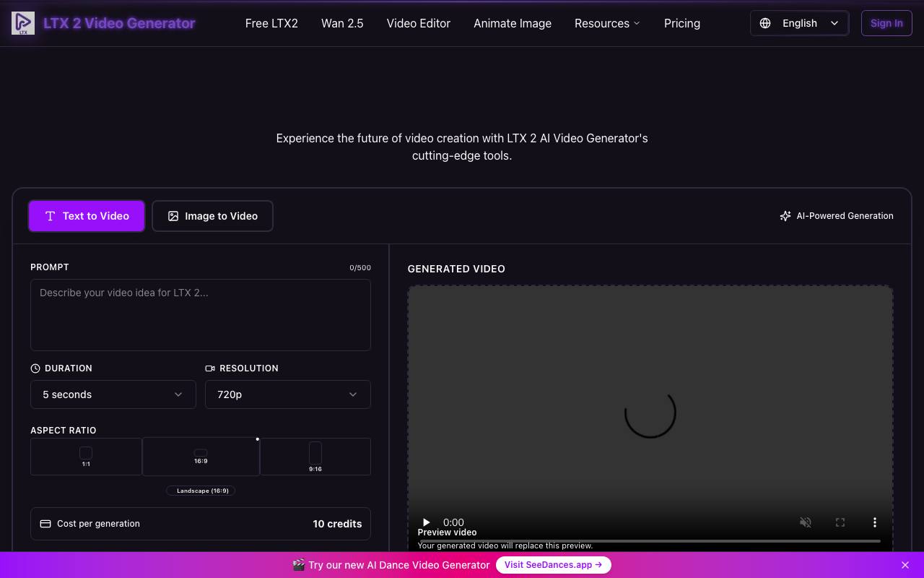Open the Video Editor page
The height and width of the screenshot is (578, 924).
point(419,23)
